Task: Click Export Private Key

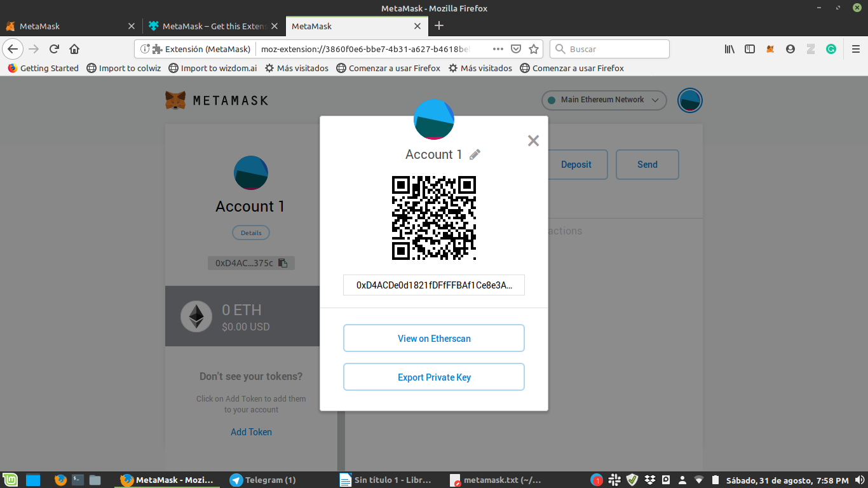Action: pyautogui.click(x=434, y=377)
